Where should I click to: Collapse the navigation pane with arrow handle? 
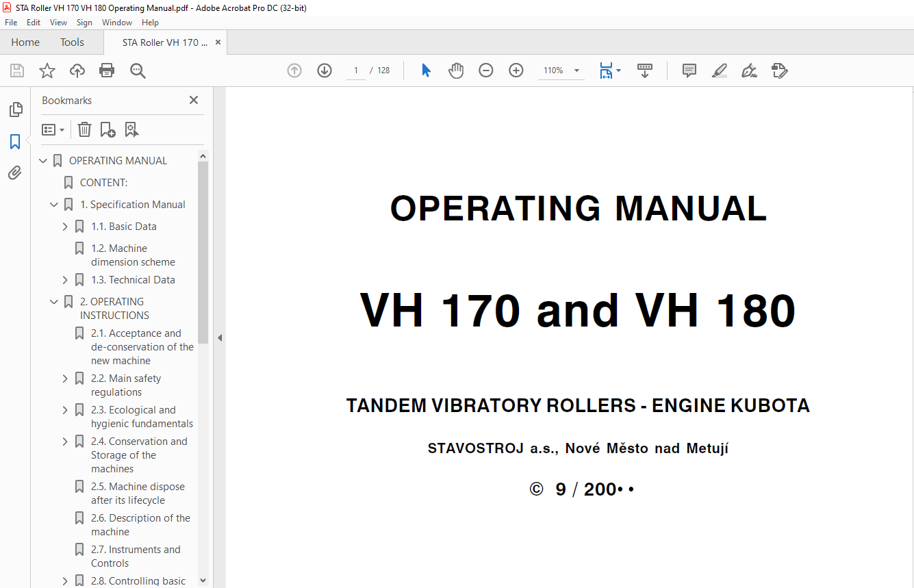click(220, 337)
